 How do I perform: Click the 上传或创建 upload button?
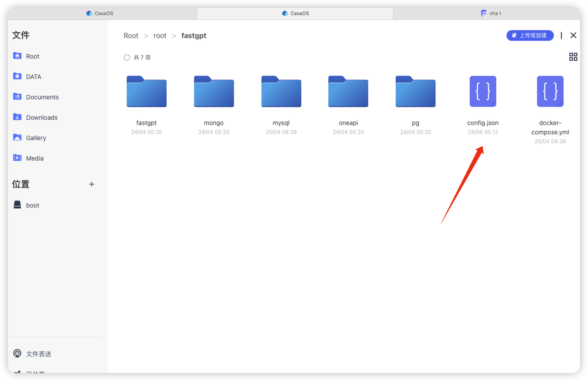(x=530, y=35)
